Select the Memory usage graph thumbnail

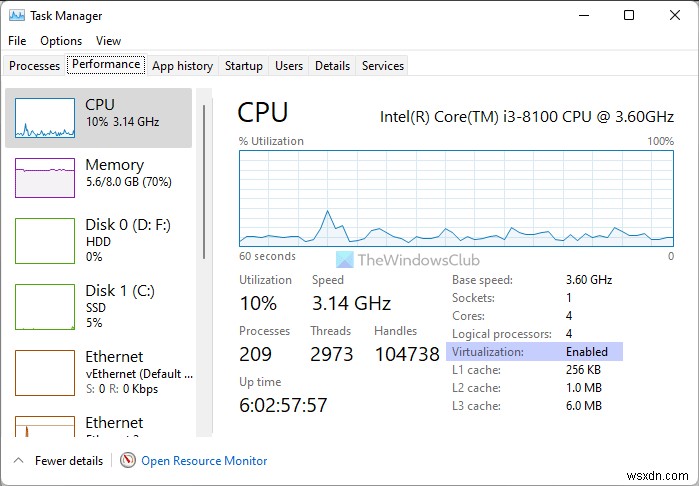click(x=44, y=178)
